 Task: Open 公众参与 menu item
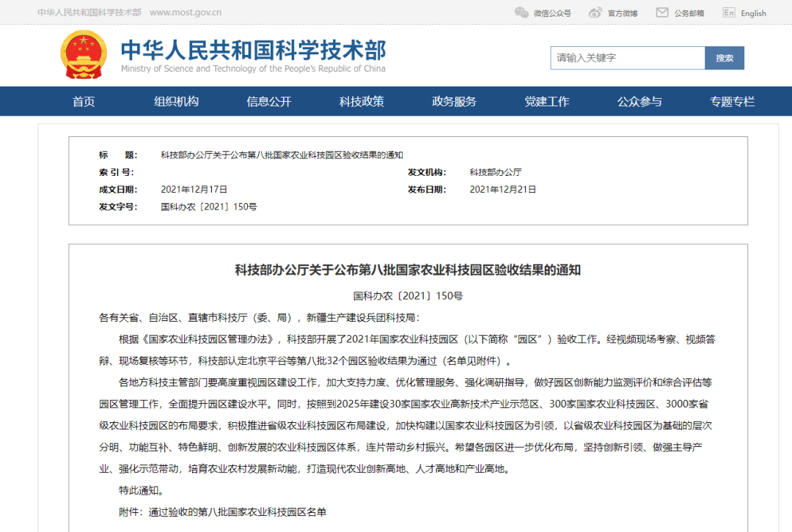[639, 101]
